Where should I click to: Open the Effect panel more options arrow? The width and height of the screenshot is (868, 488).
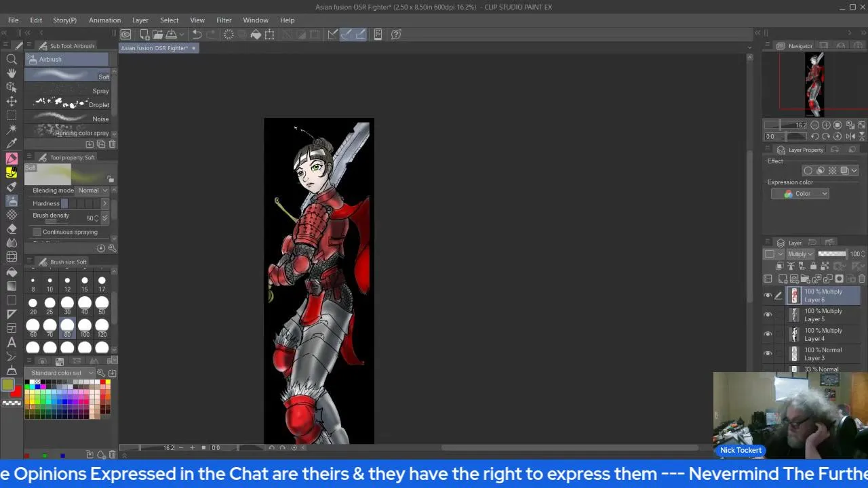(854, 171)
